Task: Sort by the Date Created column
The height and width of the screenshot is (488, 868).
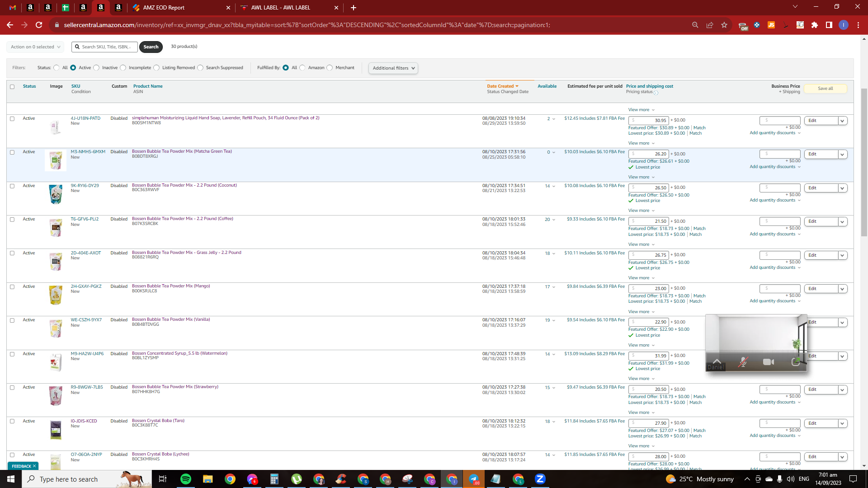Action: 502,86
